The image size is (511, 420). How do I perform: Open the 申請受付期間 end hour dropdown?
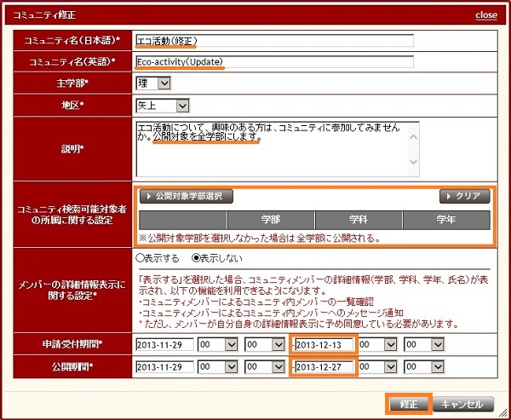377,344
